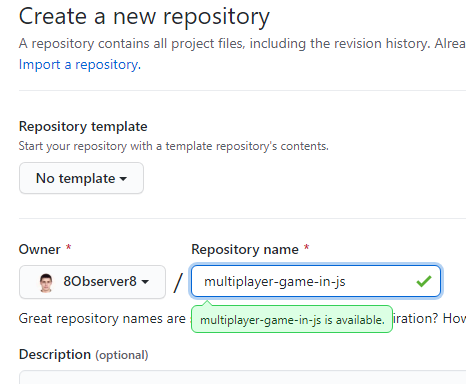Screen dimensions: 466x384
Task: Open the No template dropdown
Action: pyautogui.click(x=81, y=178)
